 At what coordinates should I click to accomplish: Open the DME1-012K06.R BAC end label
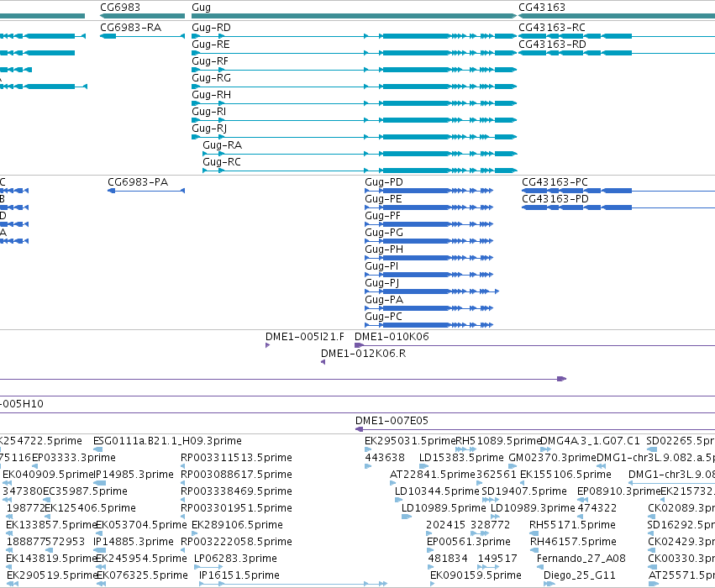tap(363, 354)
